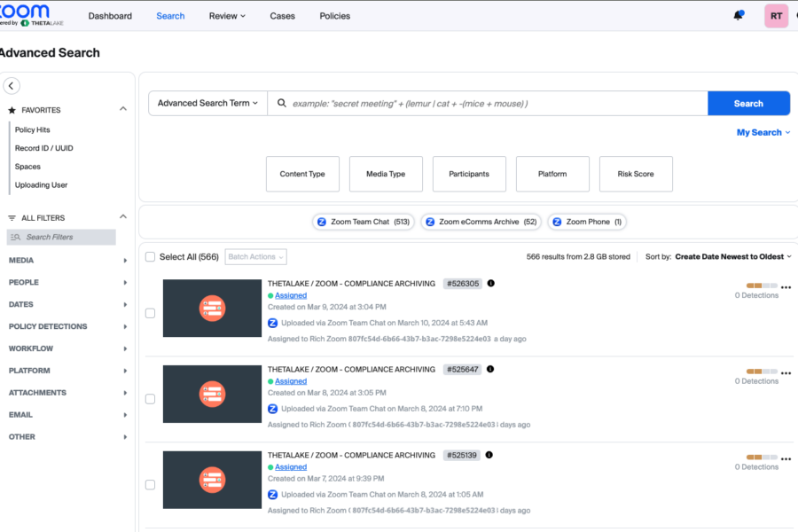Image resolution: width=798 pixels, height=532 pixels.
Task: Click Zoom icon beside March 8 7:10 PM upload
Action: (273, 409)
